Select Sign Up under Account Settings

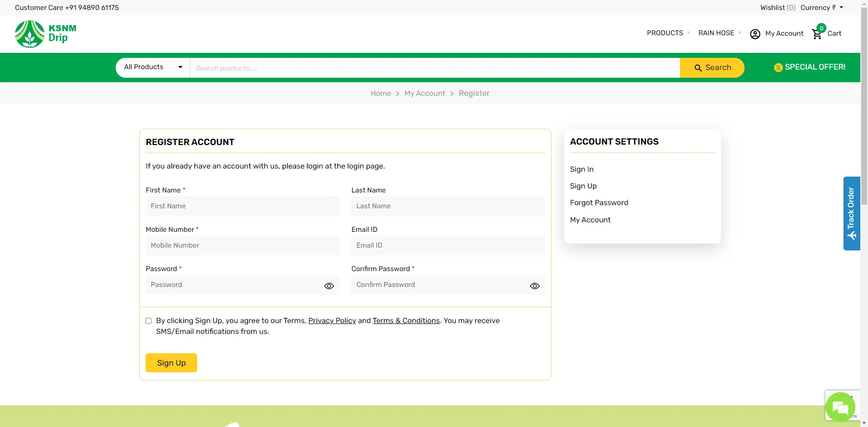(x=583, y=186)
